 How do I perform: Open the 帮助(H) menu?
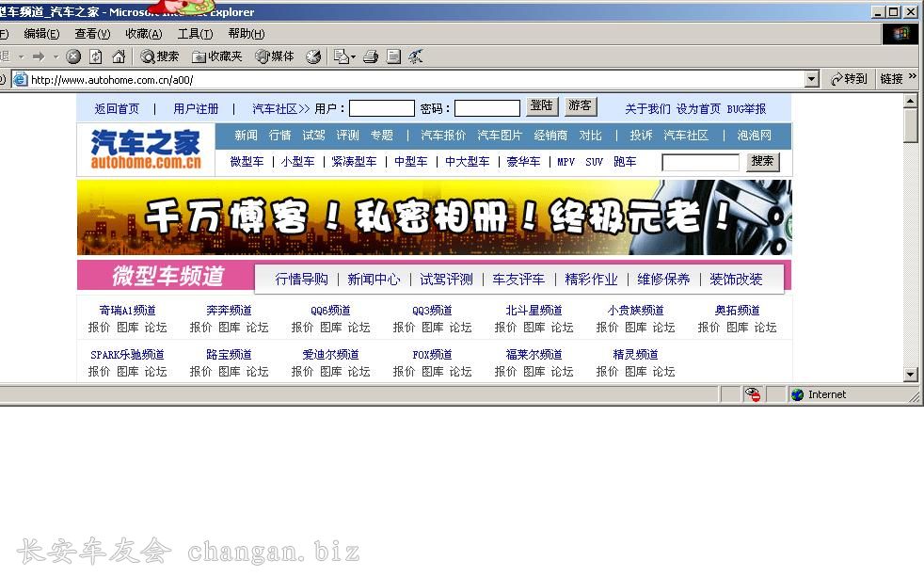(247, 34)
